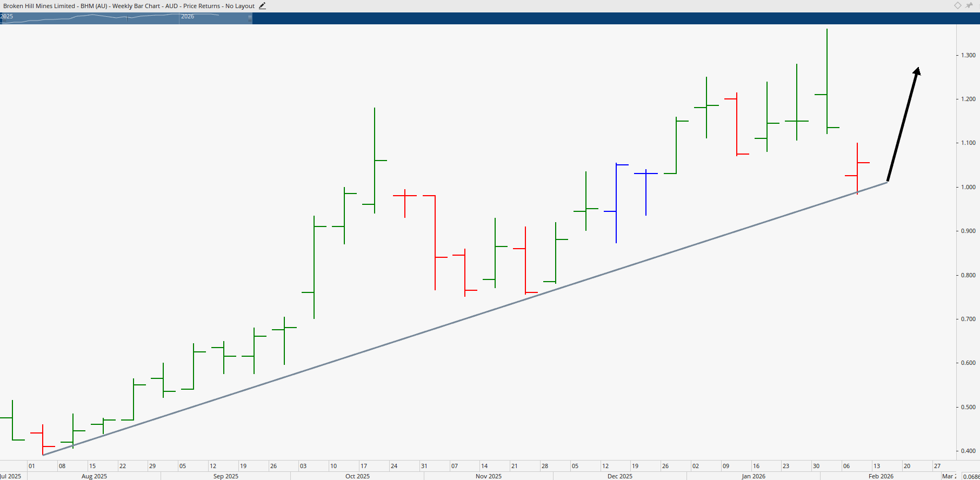Click the 1.300 price level on the price axis
This screenshot has width=980, height=480.
pos(968,55)
